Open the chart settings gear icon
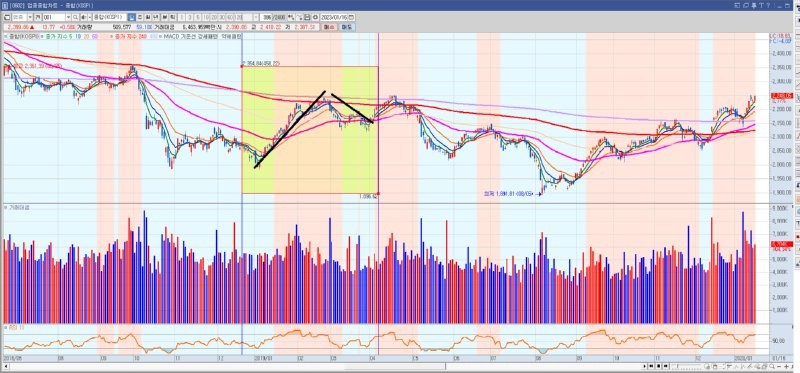The height and width of the screenshot is (373, 800). click(315, 17)
